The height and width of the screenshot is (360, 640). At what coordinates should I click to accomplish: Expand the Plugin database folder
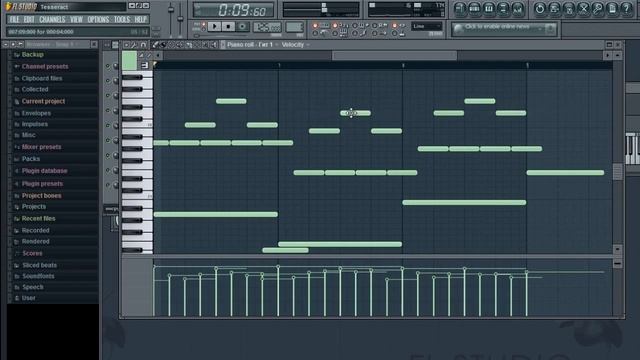(44, 171)
